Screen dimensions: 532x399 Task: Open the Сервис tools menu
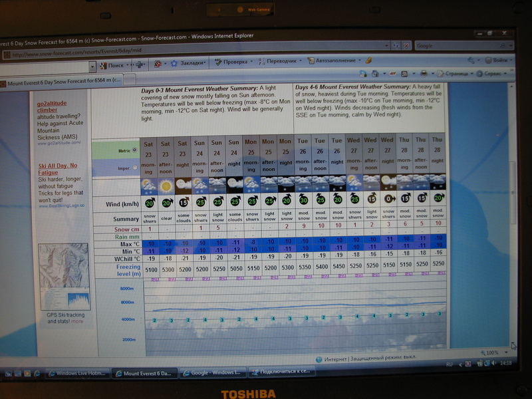[x=491, y=73]
